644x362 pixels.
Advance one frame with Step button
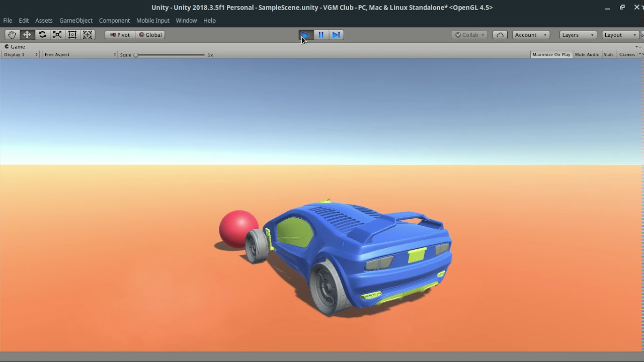click(x=336, y=35)
